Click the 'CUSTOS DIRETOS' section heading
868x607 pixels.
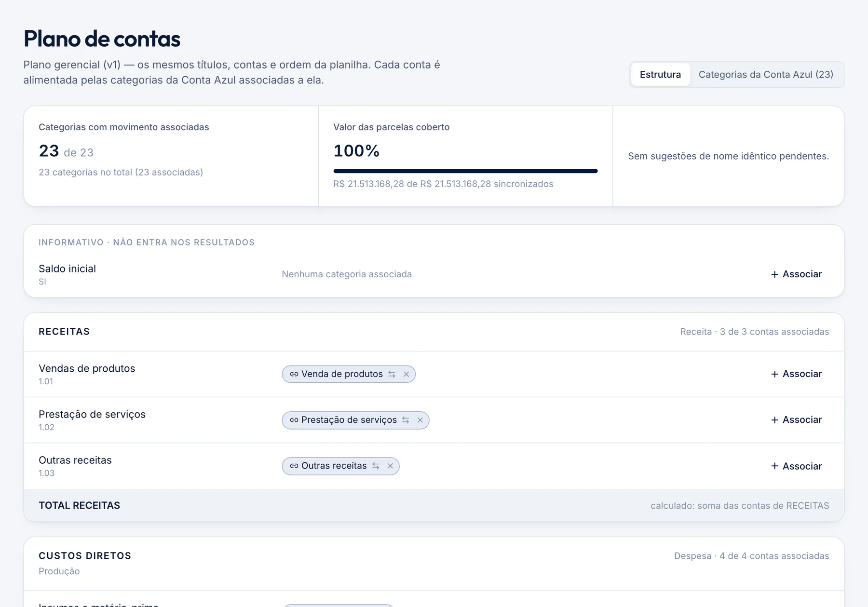pos(85,555)
